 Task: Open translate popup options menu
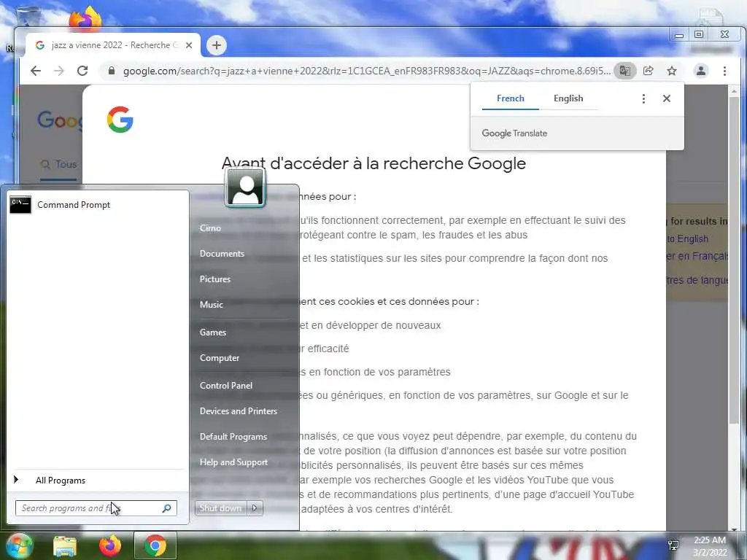click(x=643, y=98)
